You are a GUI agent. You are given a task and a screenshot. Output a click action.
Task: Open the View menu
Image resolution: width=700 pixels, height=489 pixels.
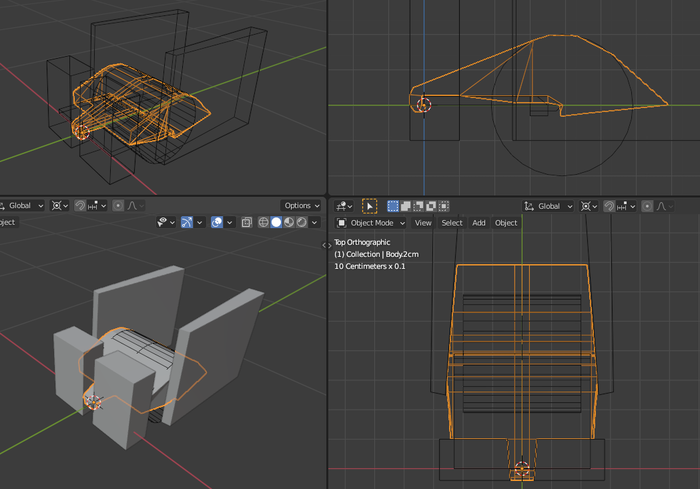pos(423,223)
